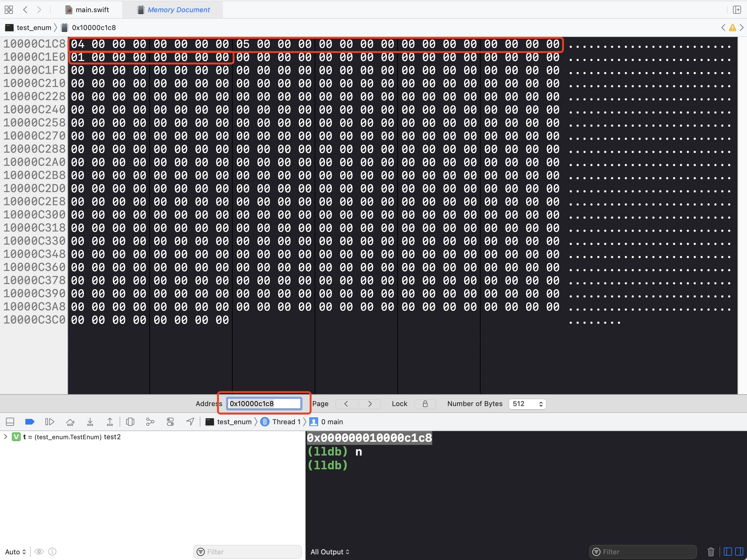Open the simulate location menu
The image size is (747, 560).
190,422
